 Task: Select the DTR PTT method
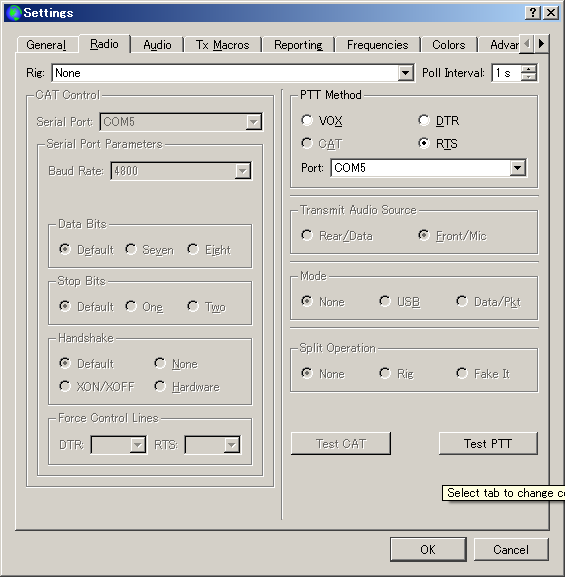[424, 120]
